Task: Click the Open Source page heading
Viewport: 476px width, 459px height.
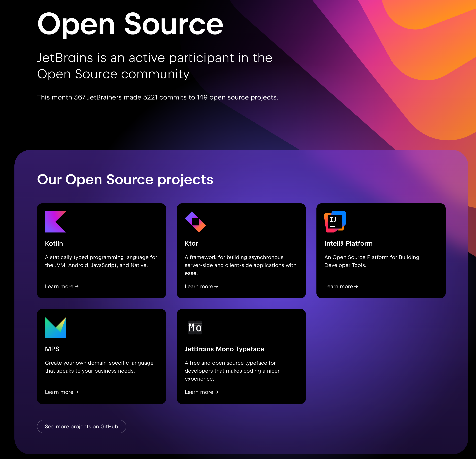Action: (130, 24)
